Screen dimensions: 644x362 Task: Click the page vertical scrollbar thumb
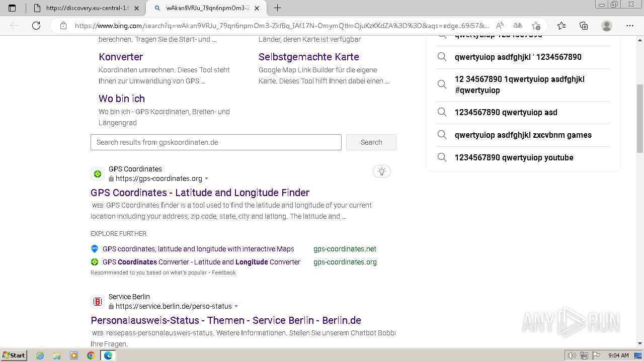[640, 119]
